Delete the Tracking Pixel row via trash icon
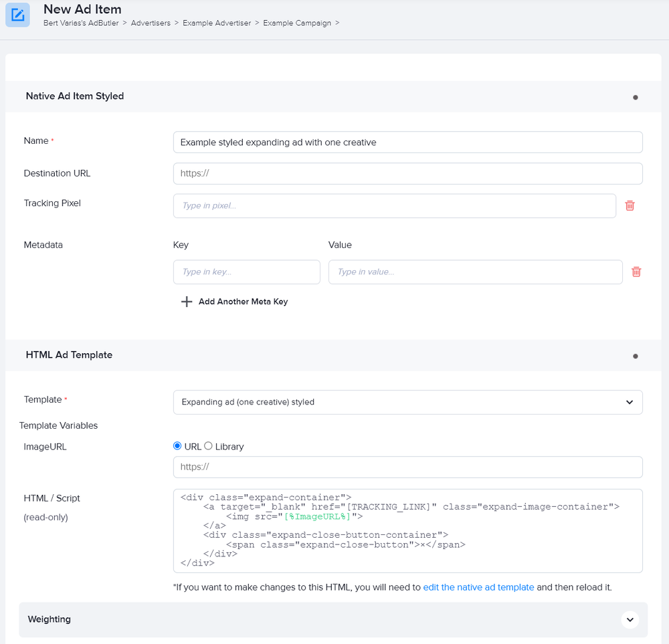The height and width of the screenshot is (644, 669). 630,205
